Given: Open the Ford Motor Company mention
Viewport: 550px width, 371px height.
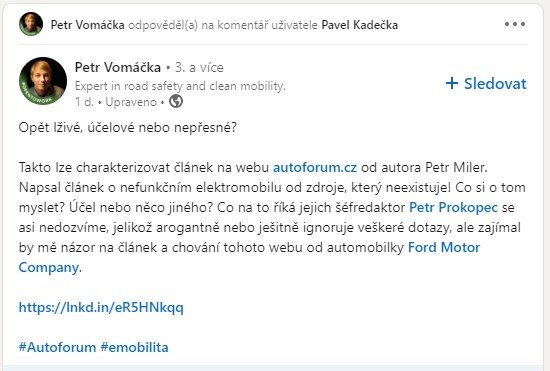Looking at the screenshot, I should 249,257.
